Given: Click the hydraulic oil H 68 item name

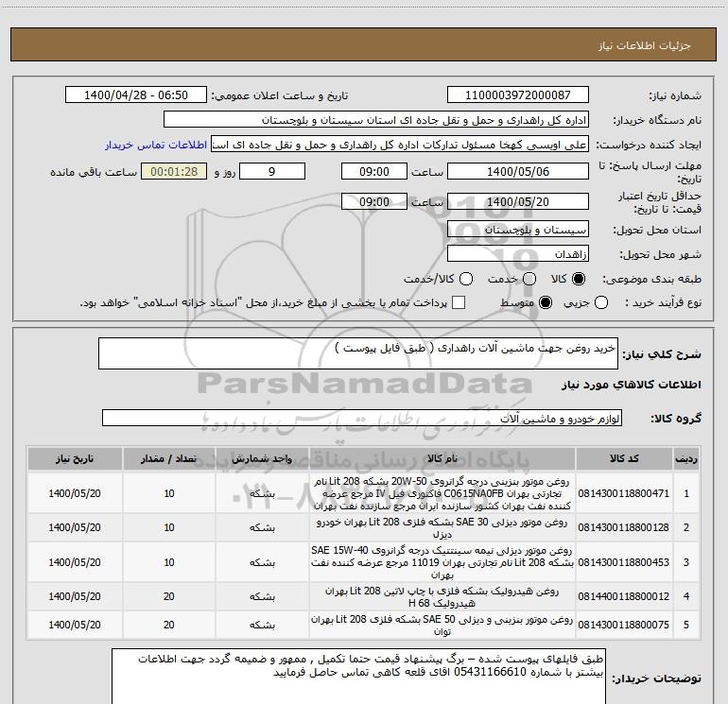Looking at the screenshot, I should (442, 597).
